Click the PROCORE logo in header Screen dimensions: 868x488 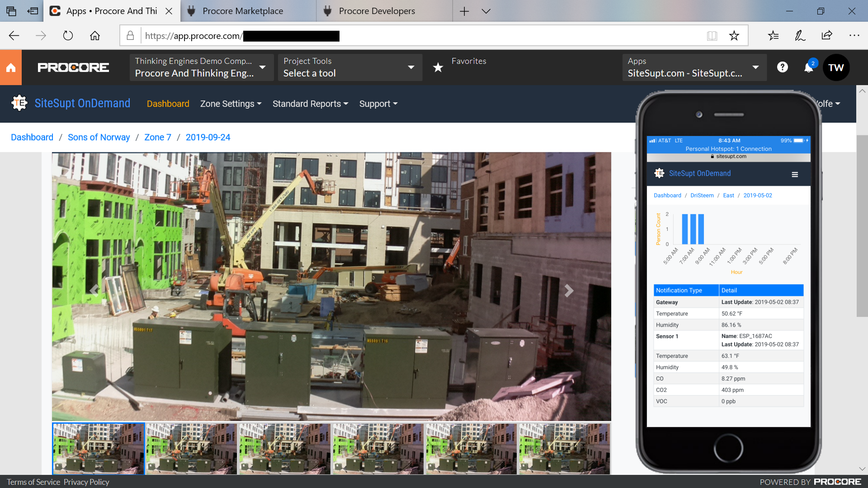[x=73, y=67]
